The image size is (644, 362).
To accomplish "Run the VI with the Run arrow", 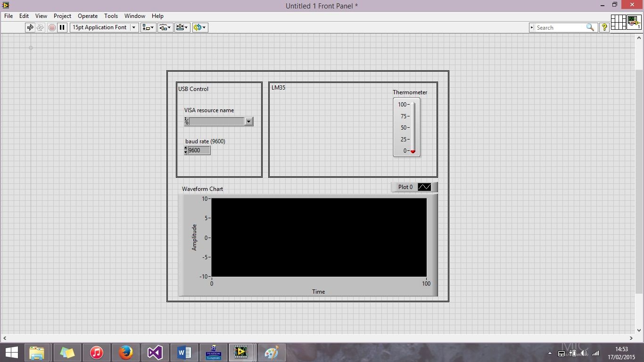I will pyautogui.click(x=30, y=27).
